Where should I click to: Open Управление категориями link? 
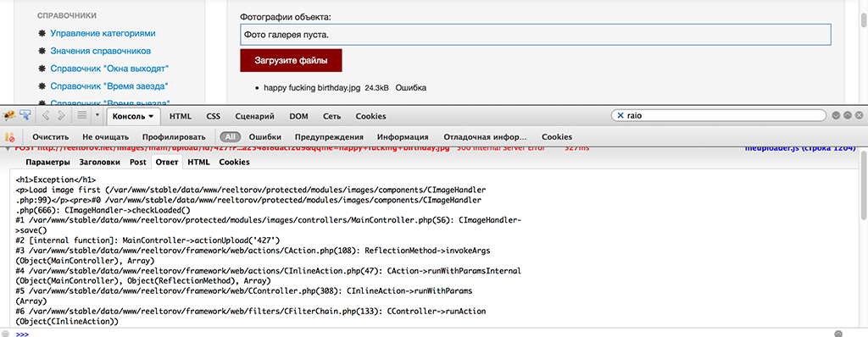click(103, 33)
